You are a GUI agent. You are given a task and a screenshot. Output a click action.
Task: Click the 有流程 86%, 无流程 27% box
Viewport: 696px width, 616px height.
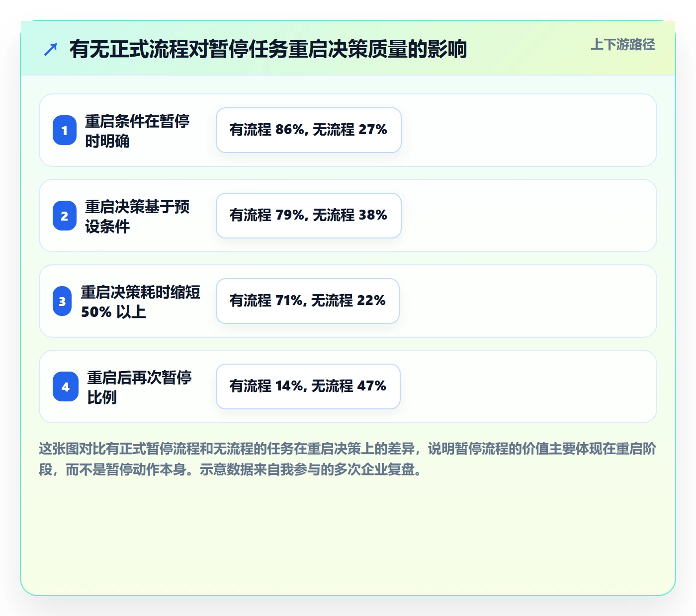309,130
